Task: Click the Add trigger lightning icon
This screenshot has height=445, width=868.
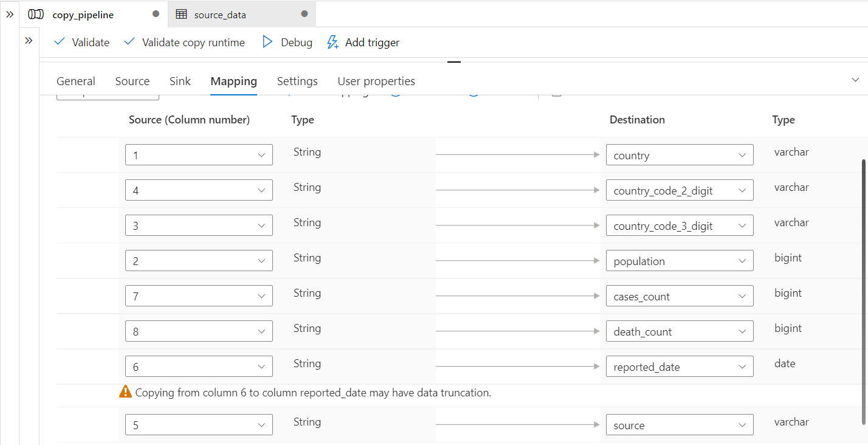Action: (332, 42)
